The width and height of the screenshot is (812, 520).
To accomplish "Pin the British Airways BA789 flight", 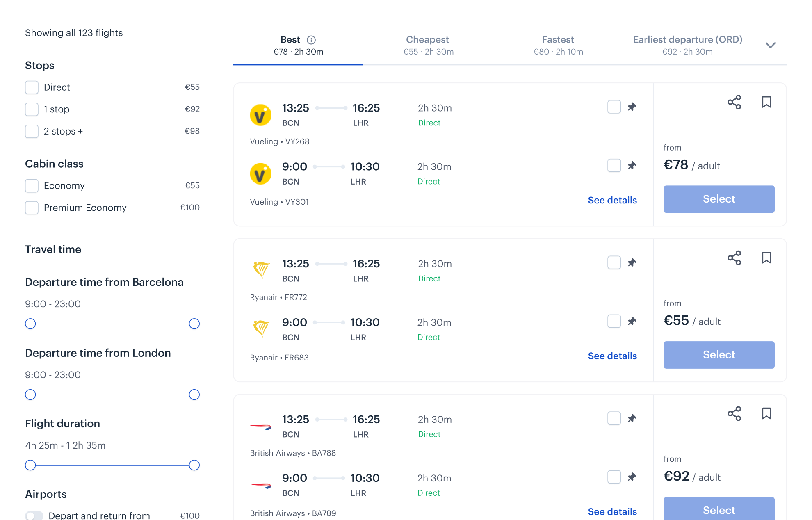I will (632, 477).
